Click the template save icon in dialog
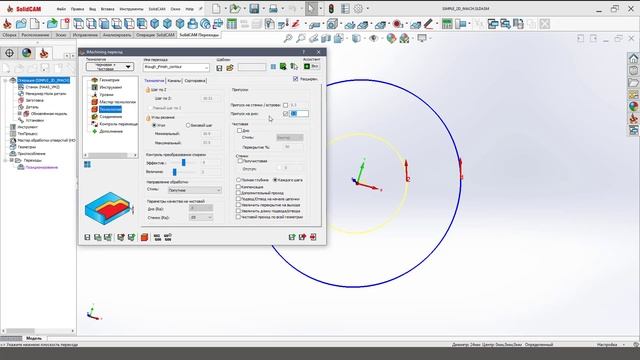Image resolution: width=640 pixels, height=360 pixels. [x=219, y=67]
